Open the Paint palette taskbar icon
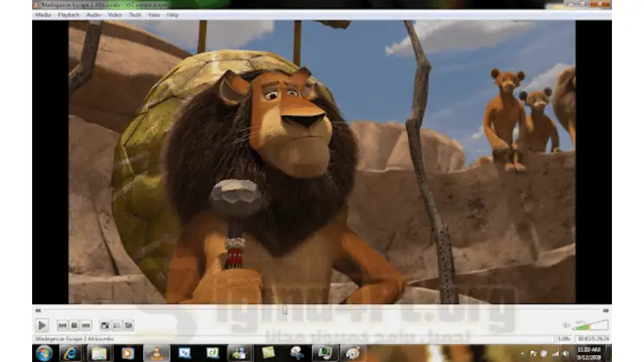The height and width of the screenshot is (362, 644). [x=353, y=353]
